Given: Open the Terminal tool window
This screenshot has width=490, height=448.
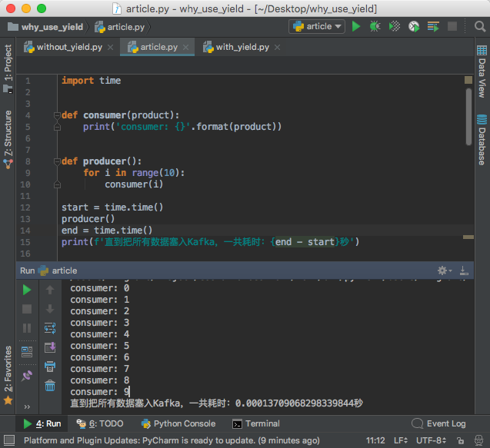Looking at the screenshot, I should (256, 423).
